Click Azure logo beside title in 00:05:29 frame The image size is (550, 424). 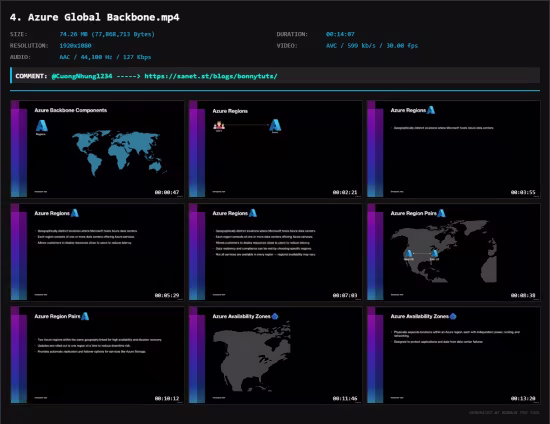[75, 213]
